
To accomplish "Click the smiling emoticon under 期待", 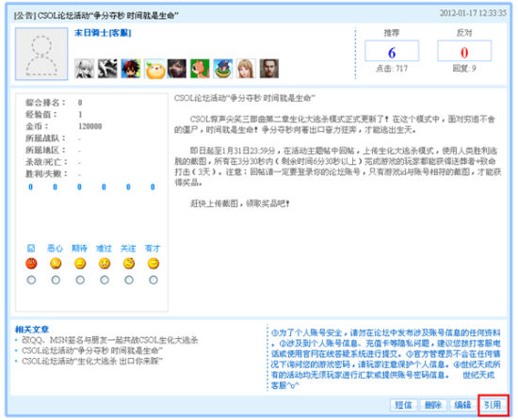I will tap(80, 264).
